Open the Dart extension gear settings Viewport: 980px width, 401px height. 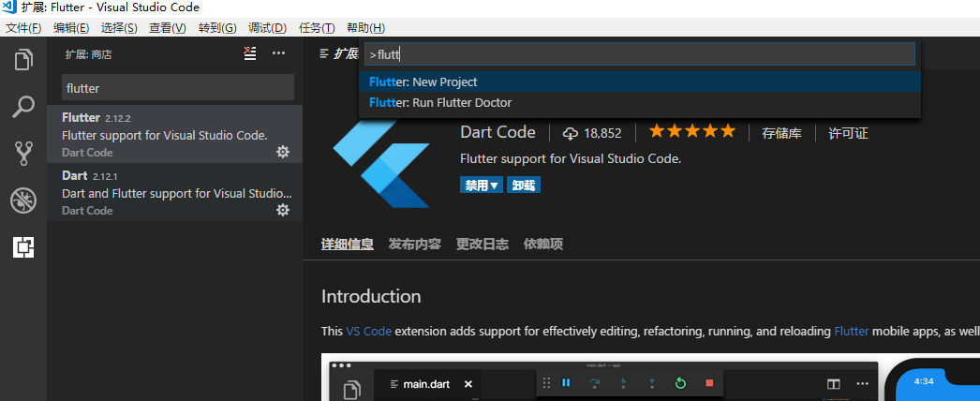click(283, 210)
